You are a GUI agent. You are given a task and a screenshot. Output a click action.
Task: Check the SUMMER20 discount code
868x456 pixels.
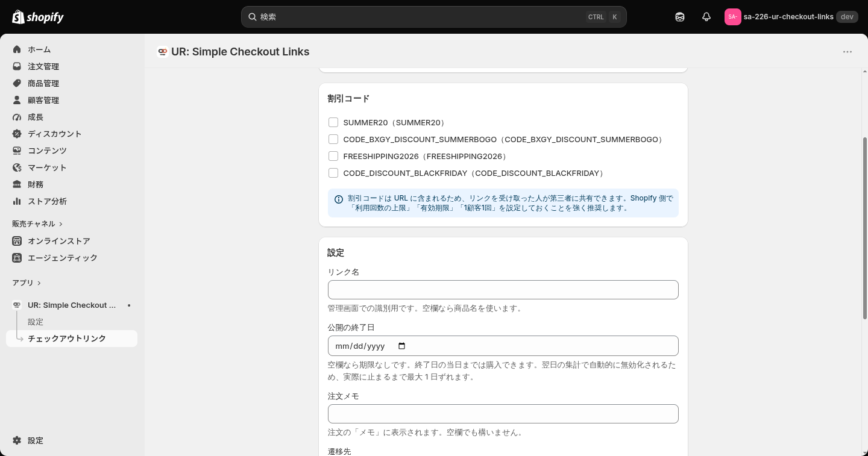coord(333,122)
